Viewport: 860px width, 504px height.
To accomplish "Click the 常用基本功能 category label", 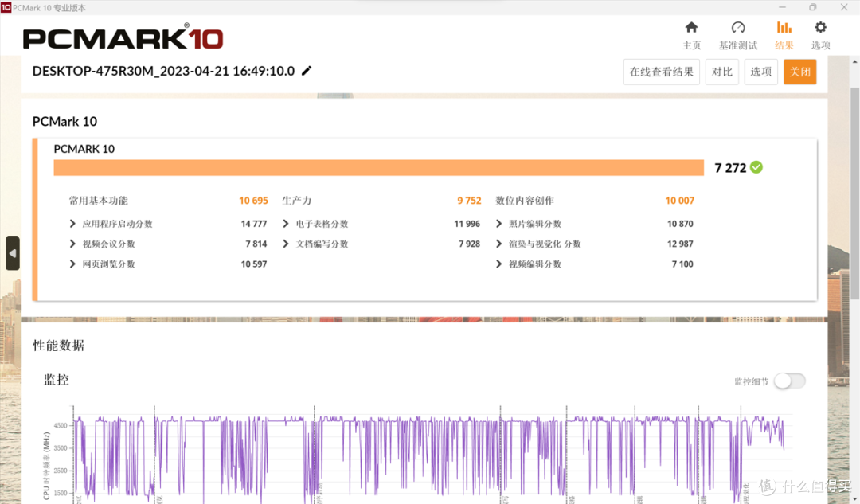I will [98, 201].
